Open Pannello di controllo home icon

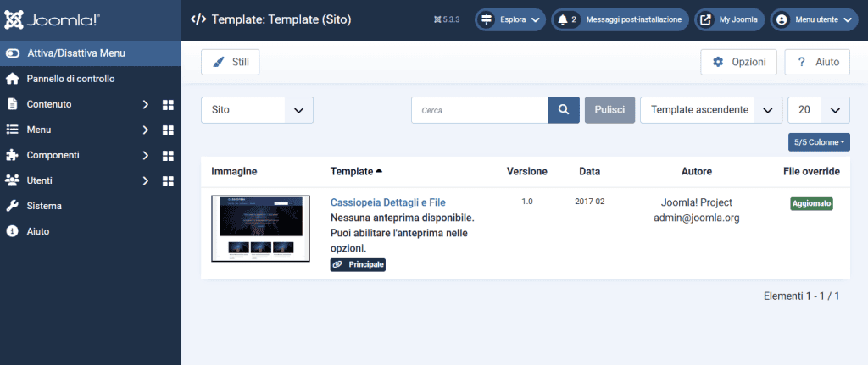click(x=12, y=79)
